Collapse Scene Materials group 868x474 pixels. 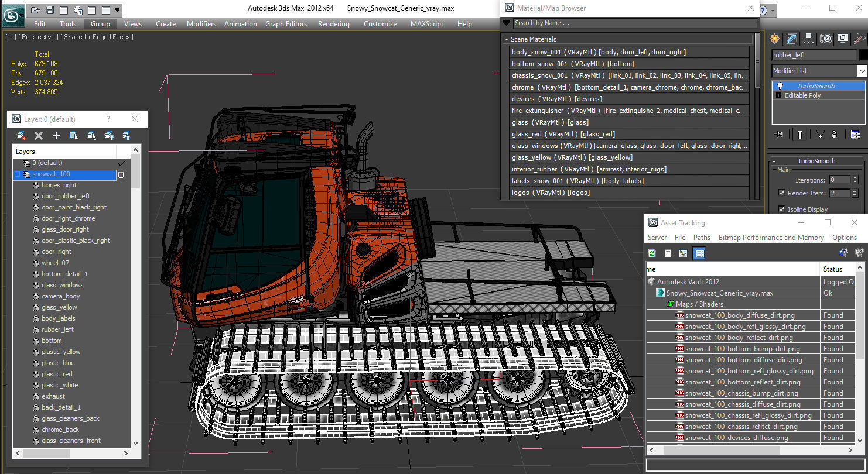[x=506, y=39]
